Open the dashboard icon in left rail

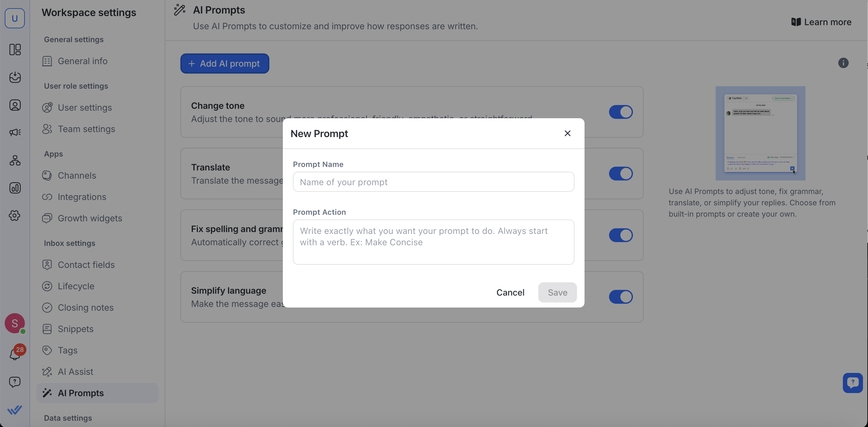coord(15,50)
